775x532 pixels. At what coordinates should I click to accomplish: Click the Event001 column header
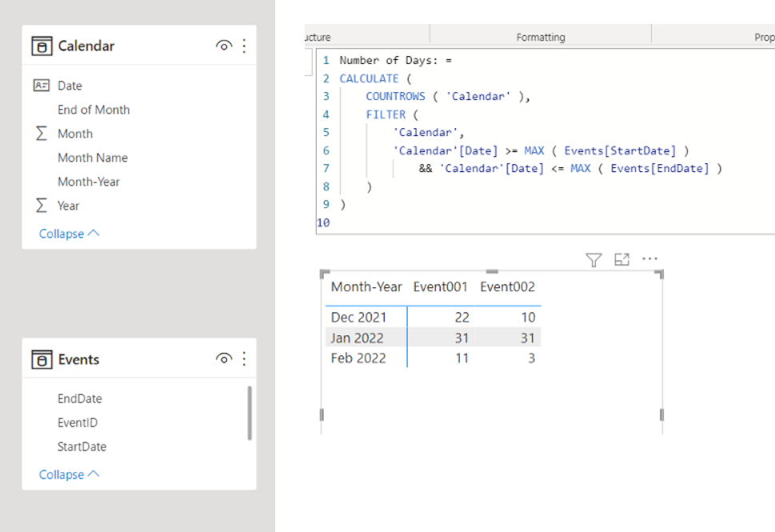(441, 286)
